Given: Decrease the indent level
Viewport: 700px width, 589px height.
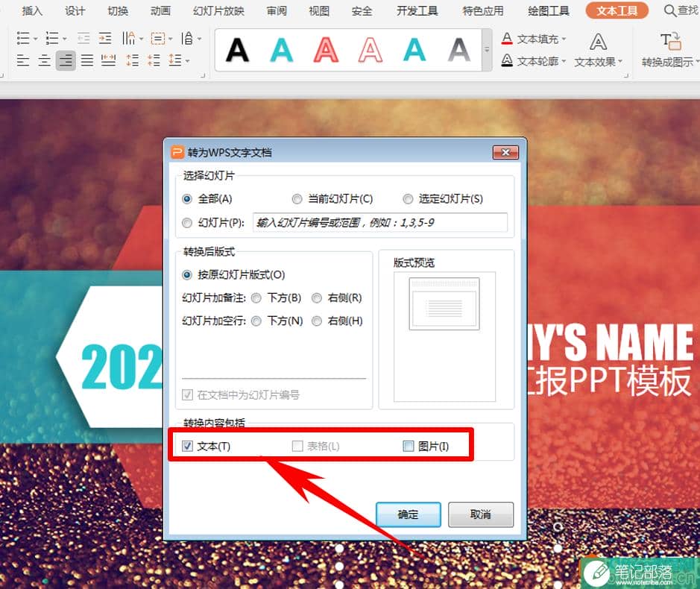Looking at the screenshot, I should [83, 39].
